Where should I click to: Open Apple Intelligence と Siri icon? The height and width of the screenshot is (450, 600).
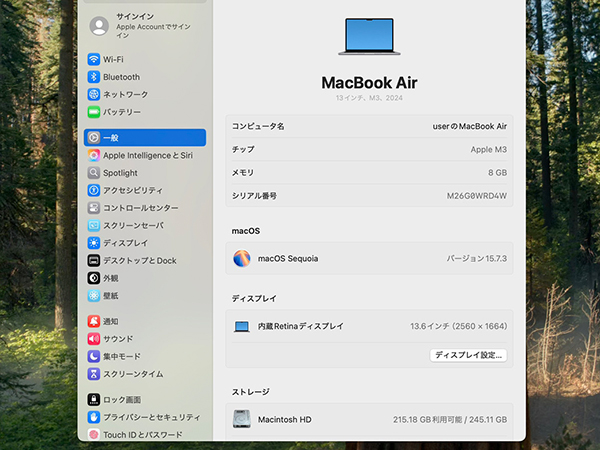click(x=94, y=155)
